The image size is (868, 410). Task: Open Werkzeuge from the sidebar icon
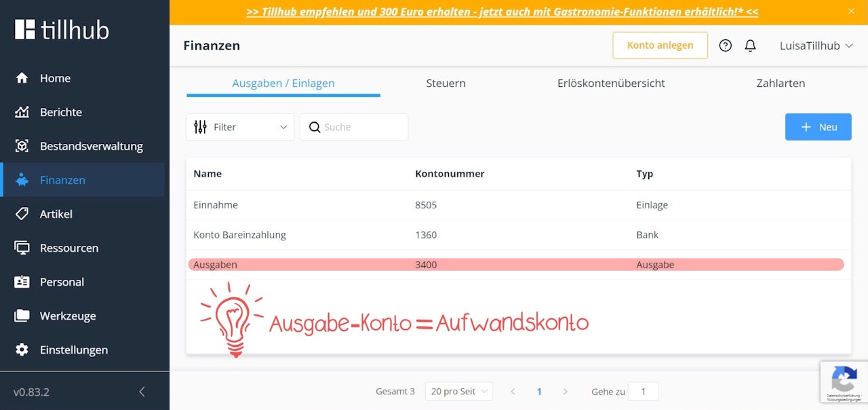[x=23, y=316]
